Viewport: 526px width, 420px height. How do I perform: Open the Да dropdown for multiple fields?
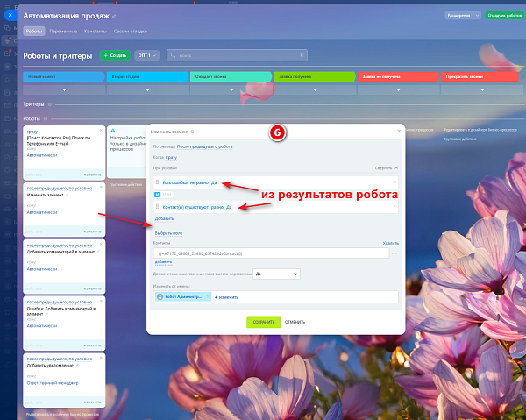pyautogui.click(x=276, y=274)
